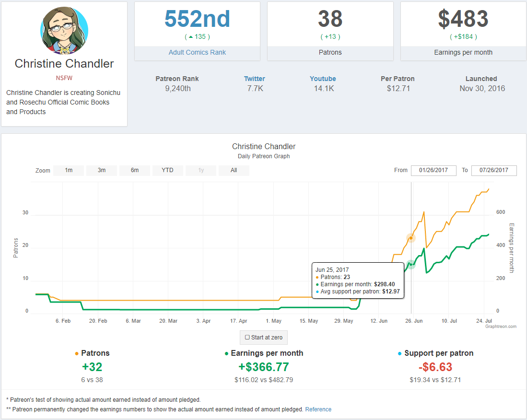Screen dimensions: 527x420
Task: Set chart zoom to 3m
Action: (x=102, y=170)
